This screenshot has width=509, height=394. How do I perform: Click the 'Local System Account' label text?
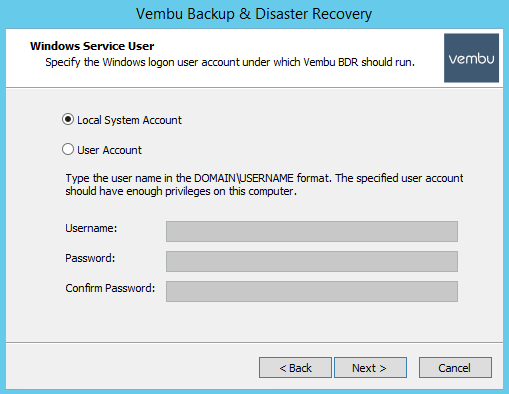click(129, 120)
